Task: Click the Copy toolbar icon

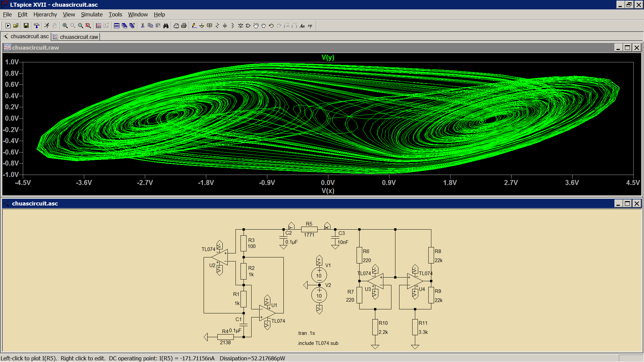Action: [x=150, y=25]
